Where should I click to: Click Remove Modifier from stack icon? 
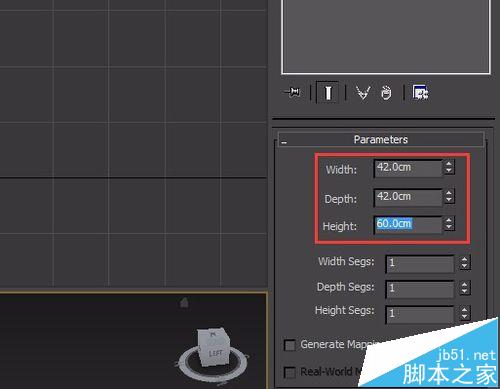(386, 92)
